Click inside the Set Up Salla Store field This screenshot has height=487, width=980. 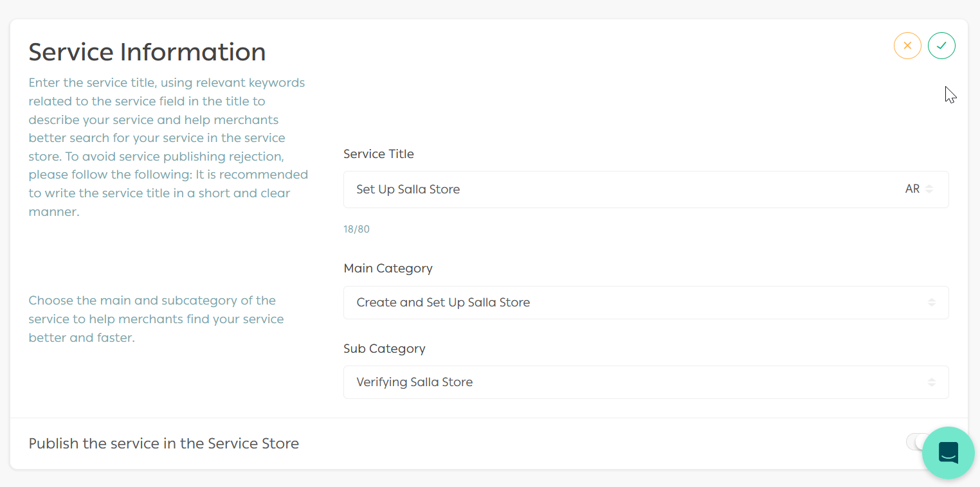click(579, 190)
